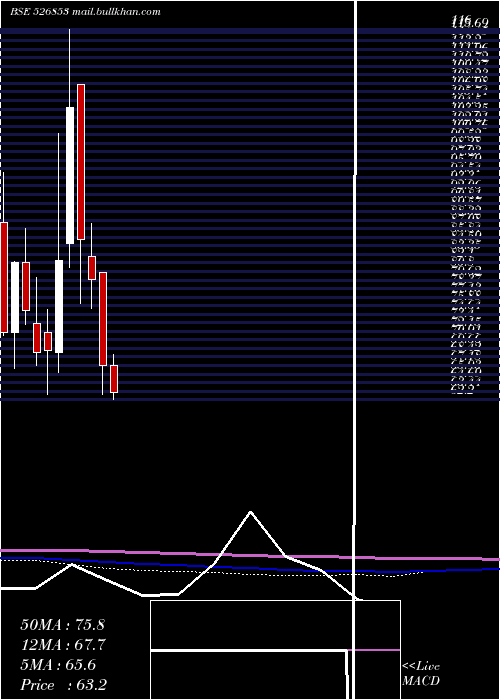Click the last small red candlestick
The width and height of the screenshot is (500, 700).
pyautogui.click(x=114, y=379)
